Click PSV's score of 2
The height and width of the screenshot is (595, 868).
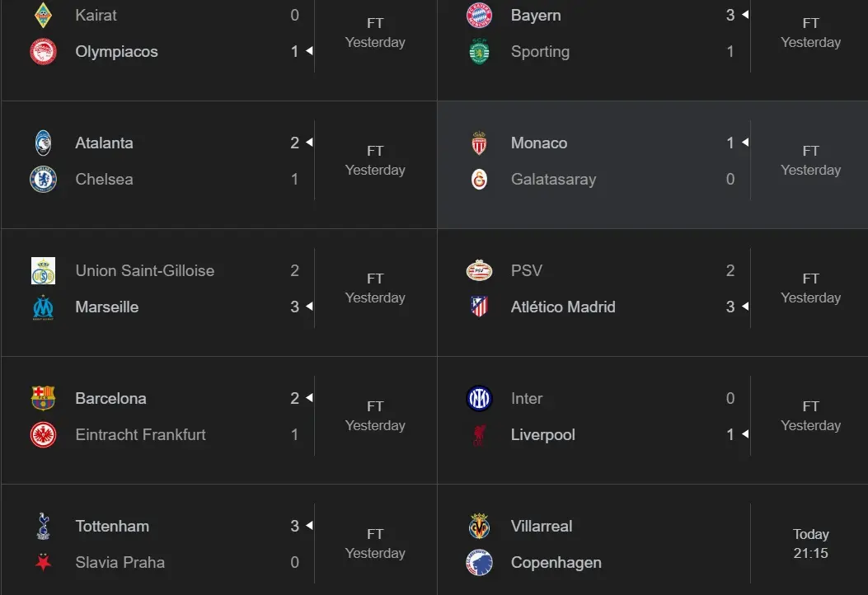pyautogui.click(x=730, y=270)
